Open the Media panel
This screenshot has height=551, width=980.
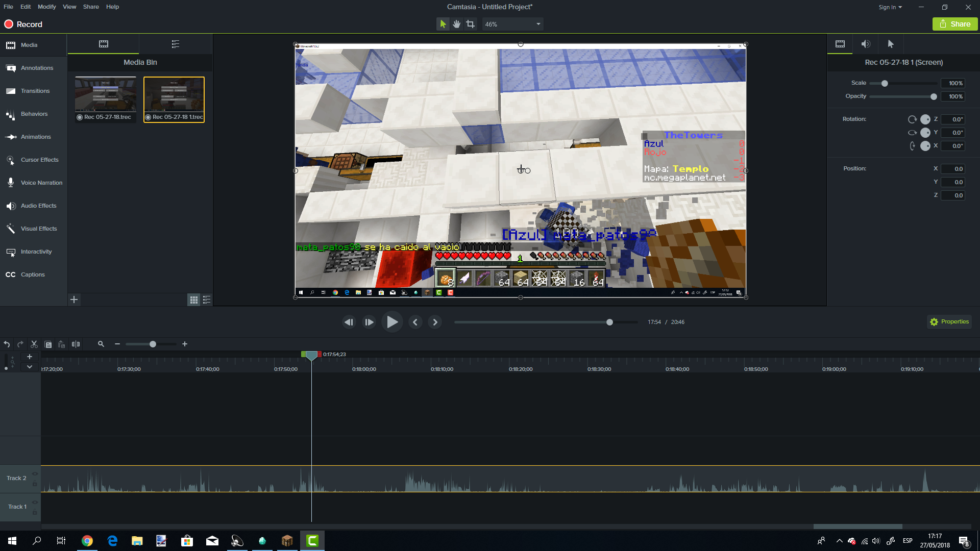point(33,45)
